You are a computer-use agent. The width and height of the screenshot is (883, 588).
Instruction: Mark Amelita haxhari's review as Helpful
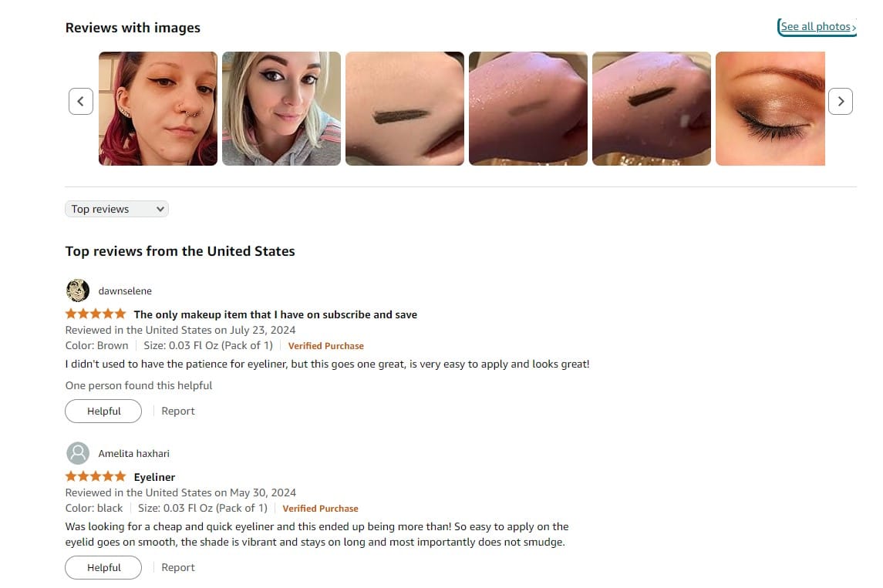click(103, 567)
